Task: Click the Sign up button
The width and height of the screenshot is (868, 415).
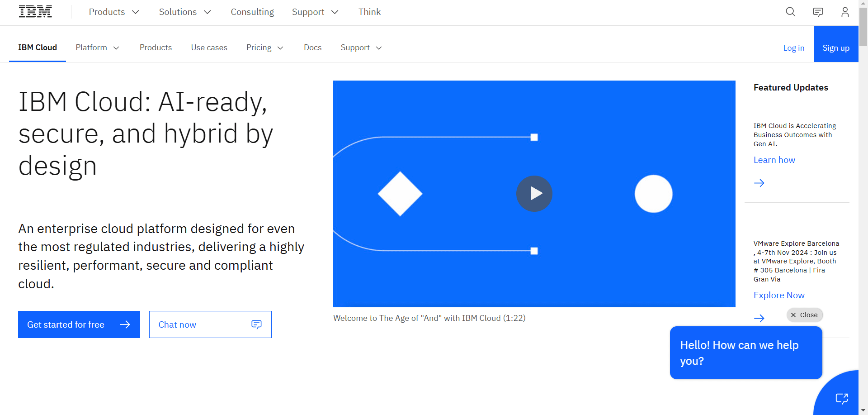Action: (836, 44)
